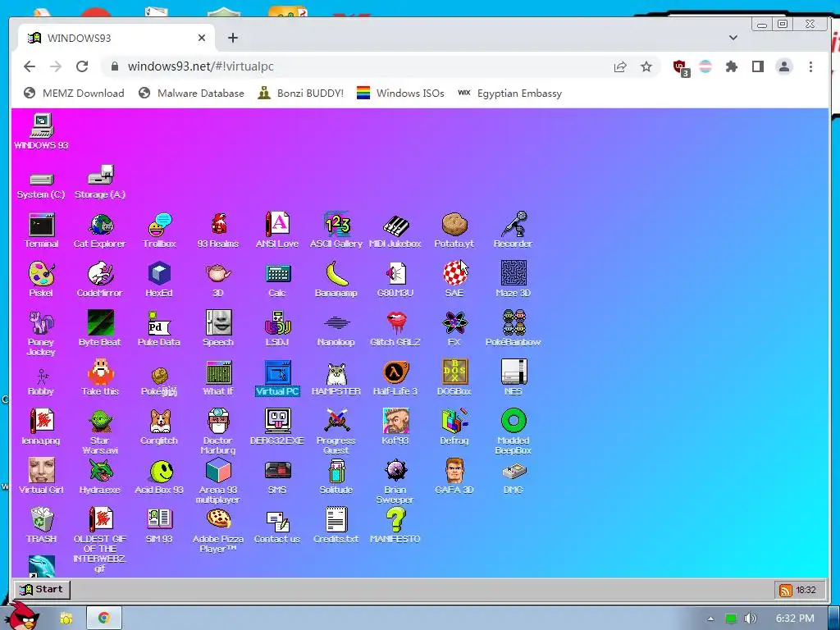Launch Half-Life 3 icon
The image size is (840, 630).
(395, 377)
